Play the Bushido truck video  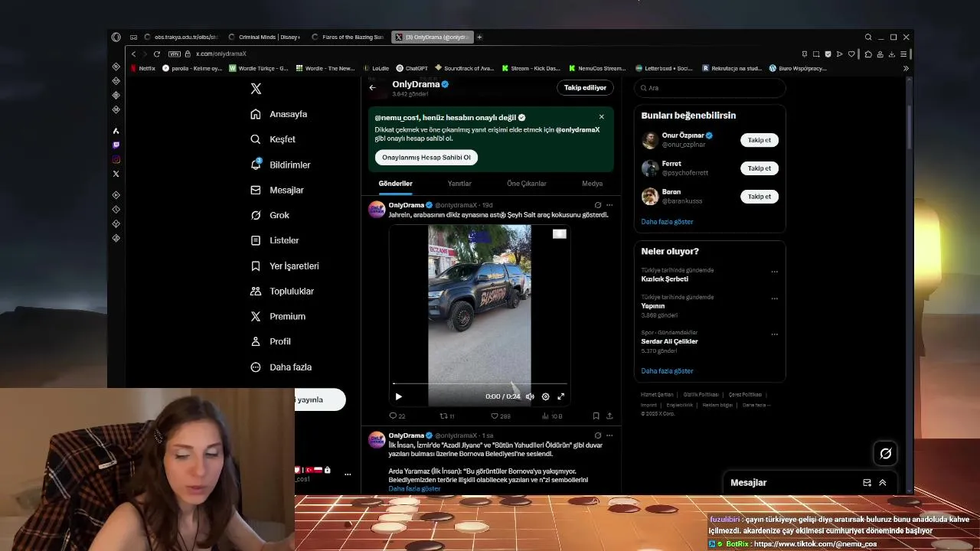click(x=398, y=396)
